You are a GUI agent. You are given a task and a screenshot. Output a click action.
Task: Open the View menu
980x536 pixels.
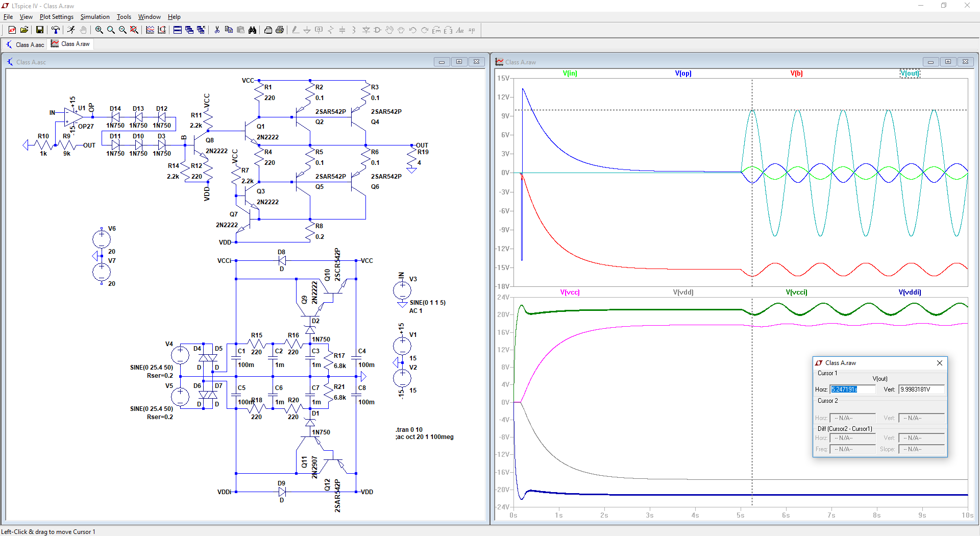click(26, 17)
